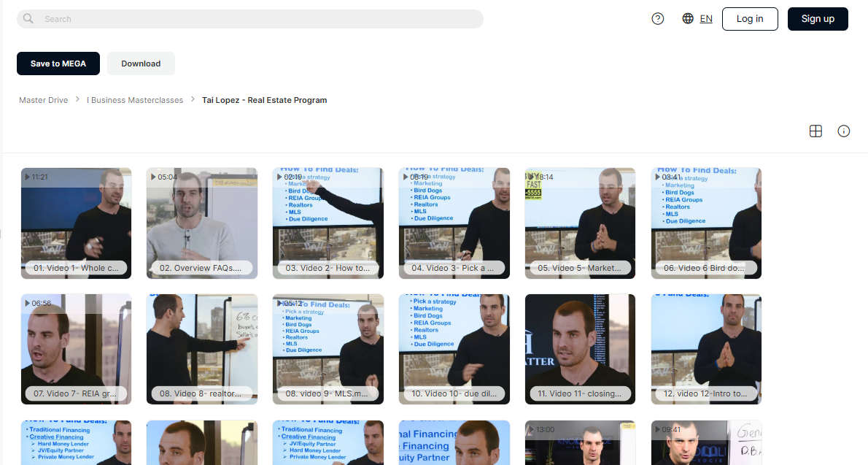Select 05. Video 5- Market... thumbnail

pyautogui.click(x=580, y=223)
